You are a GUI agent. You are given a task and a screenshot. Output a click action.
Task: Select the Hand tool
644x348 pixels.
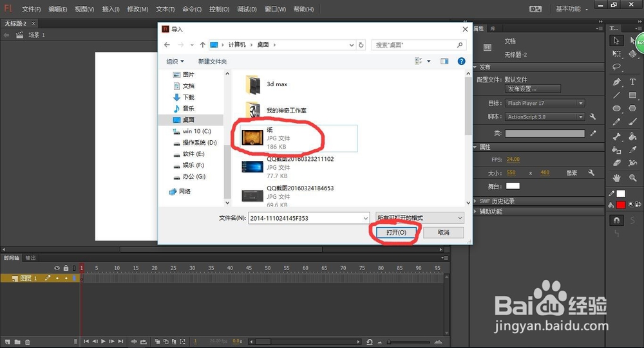coord(616,178)
